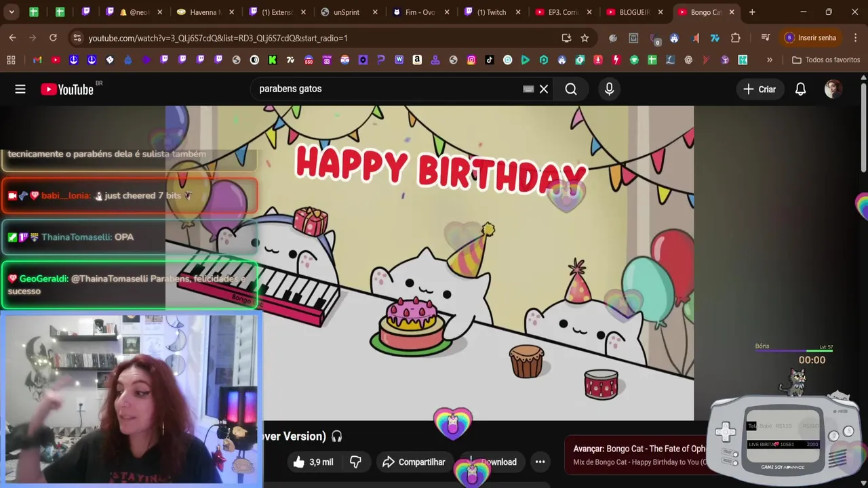This screenshot has height=488, width=868.
Task: Click the Compartilhar share button
Action: click(x=414, y=462)
